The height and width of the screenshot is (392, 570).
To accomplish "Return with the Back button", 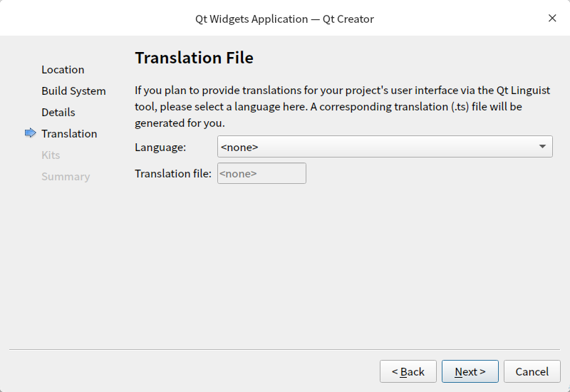I will click(408, 371).
